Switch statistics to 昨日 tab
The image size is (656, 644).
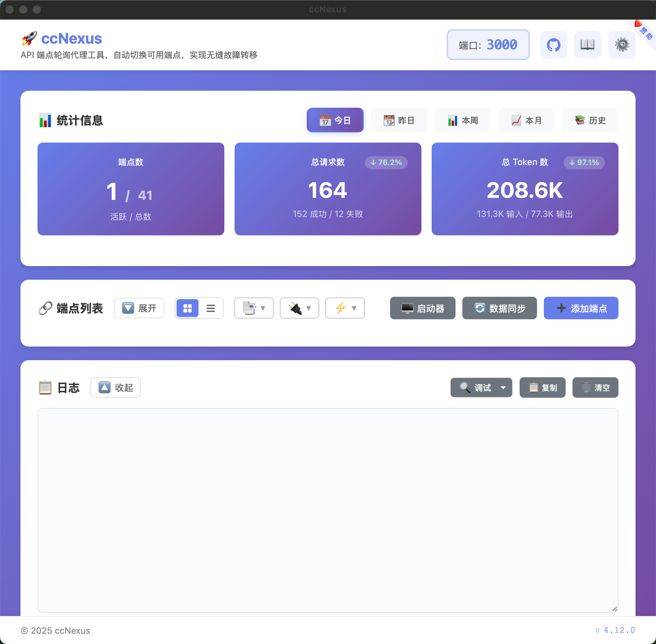coord(399,120)
